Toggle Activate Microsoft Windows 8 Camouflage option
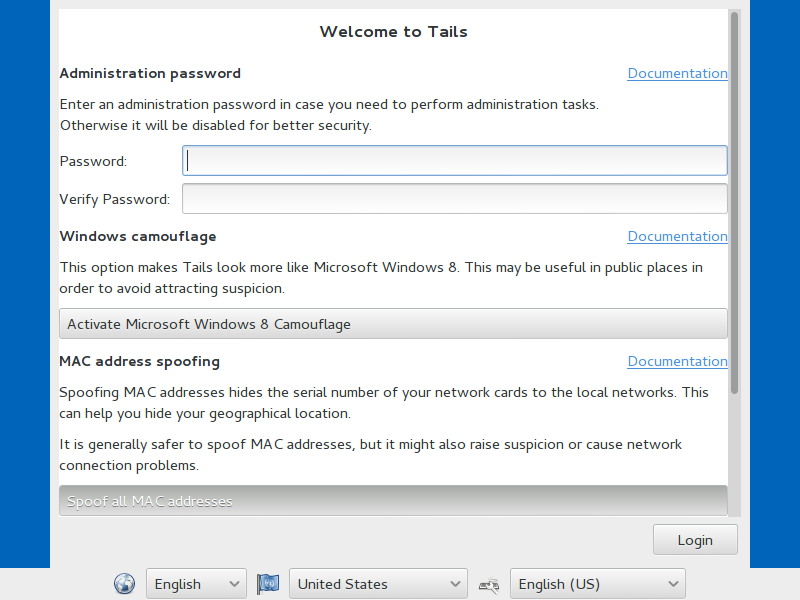This screenshot has width=800, height=600. [x=393, y=323]
